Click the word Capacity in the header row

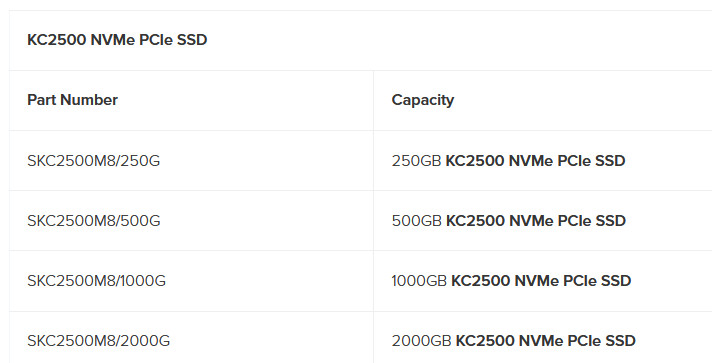tap(423, 100)
